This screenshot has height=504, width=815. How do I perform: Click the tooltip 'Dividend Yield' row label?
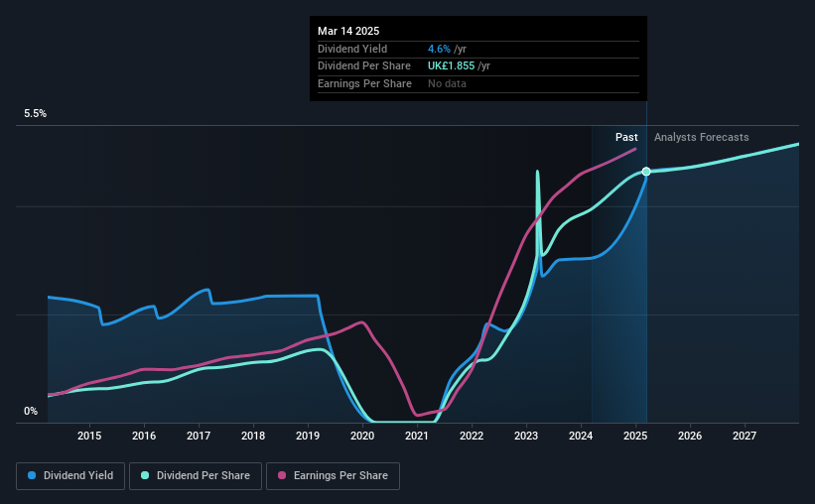tap(352, 49)
